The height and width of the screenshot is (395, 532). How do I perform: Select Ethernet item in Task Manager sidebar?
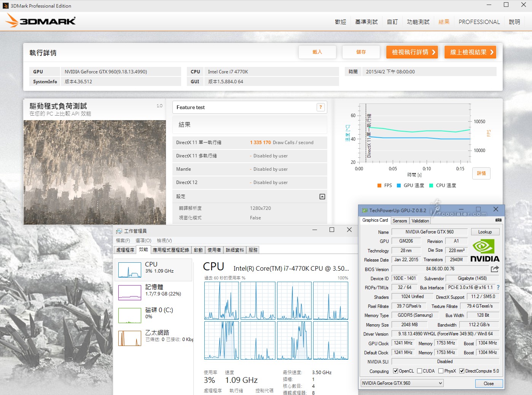[154, 338]
